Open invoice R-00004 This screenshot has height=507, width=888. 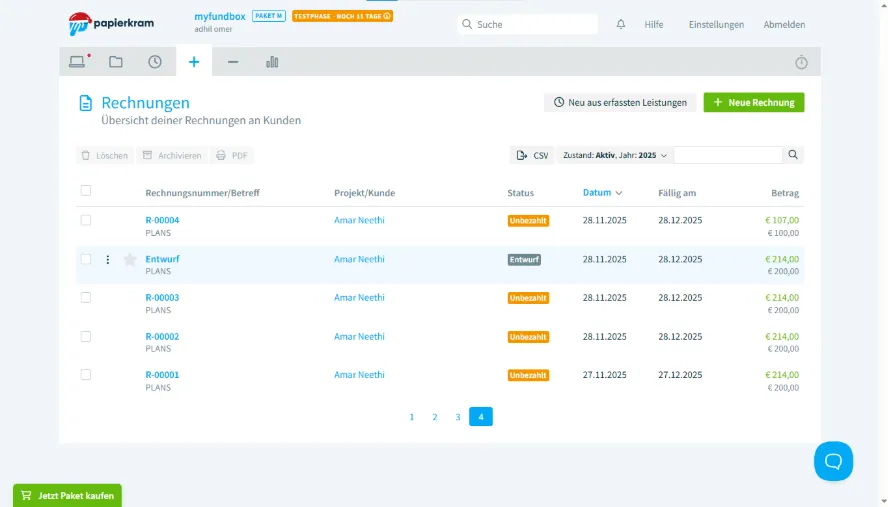(x=162, y=220)
